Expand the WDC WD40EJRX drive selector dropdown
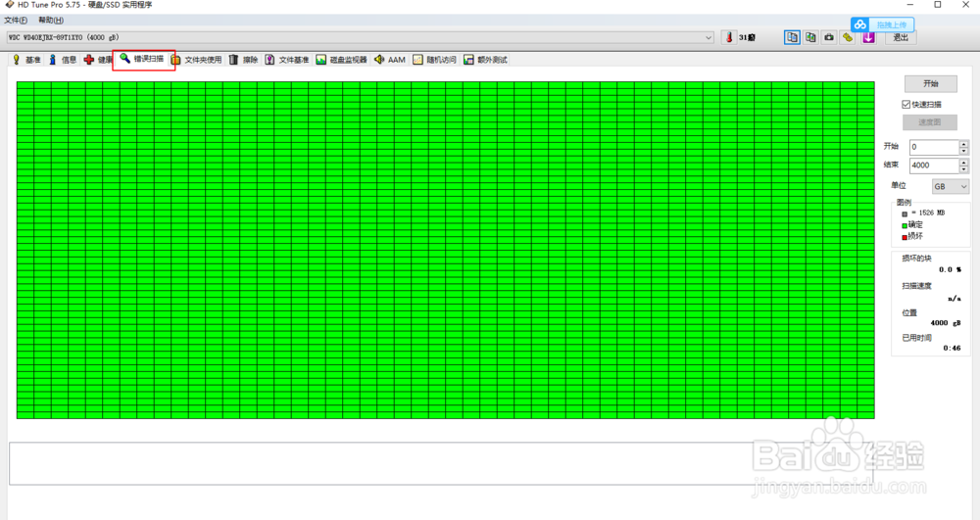980x520 pixels. (x=709, y=37)
